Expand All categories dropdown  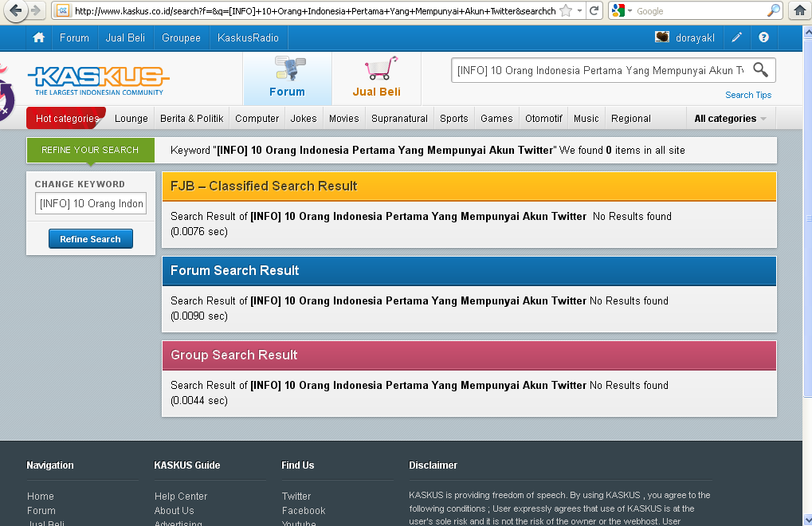[x=730, y=119]
